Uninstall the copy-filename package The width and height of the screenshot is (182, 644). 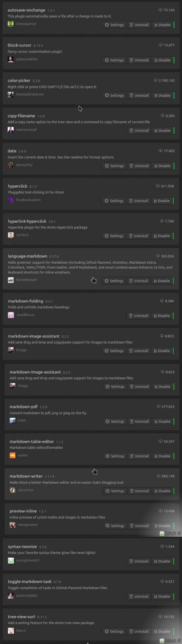click(139, 131)
